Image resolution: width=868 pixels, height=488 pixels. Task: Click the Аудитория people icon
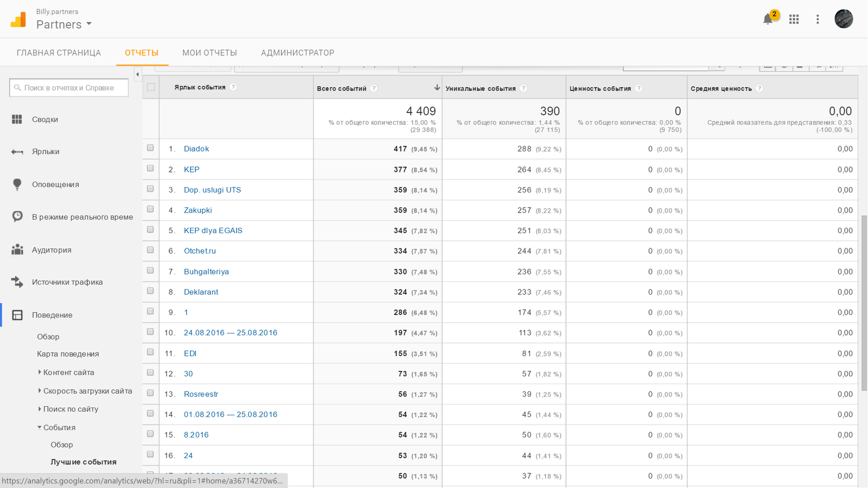pos(17,249)
